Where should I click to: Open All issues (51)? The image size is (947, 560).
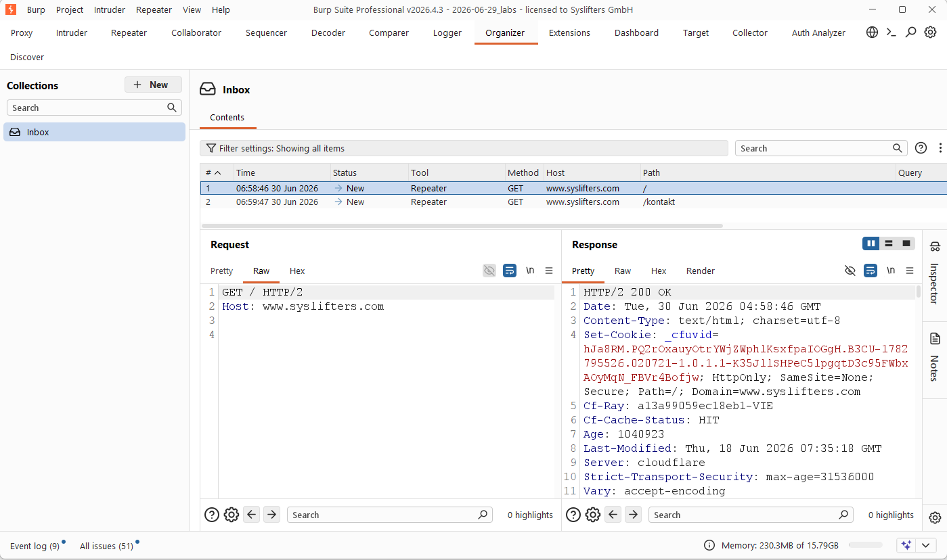pyautogui.click(x=106, y=546)
